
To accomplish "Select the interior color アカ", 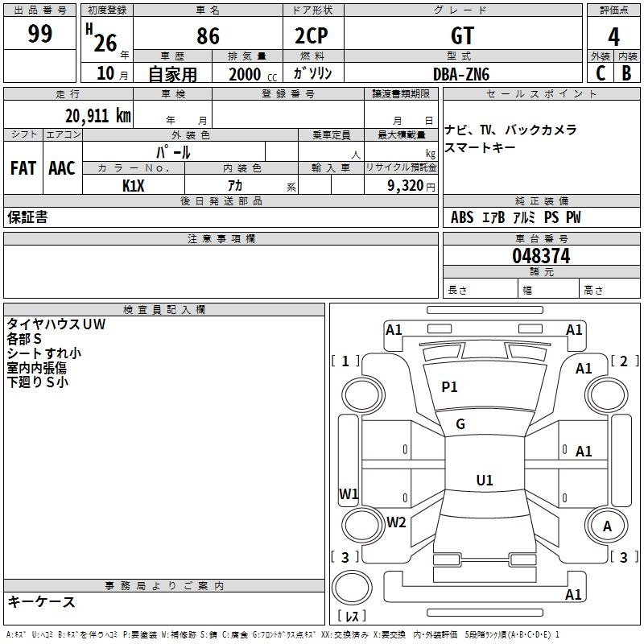I will click(x=235, y=186).
